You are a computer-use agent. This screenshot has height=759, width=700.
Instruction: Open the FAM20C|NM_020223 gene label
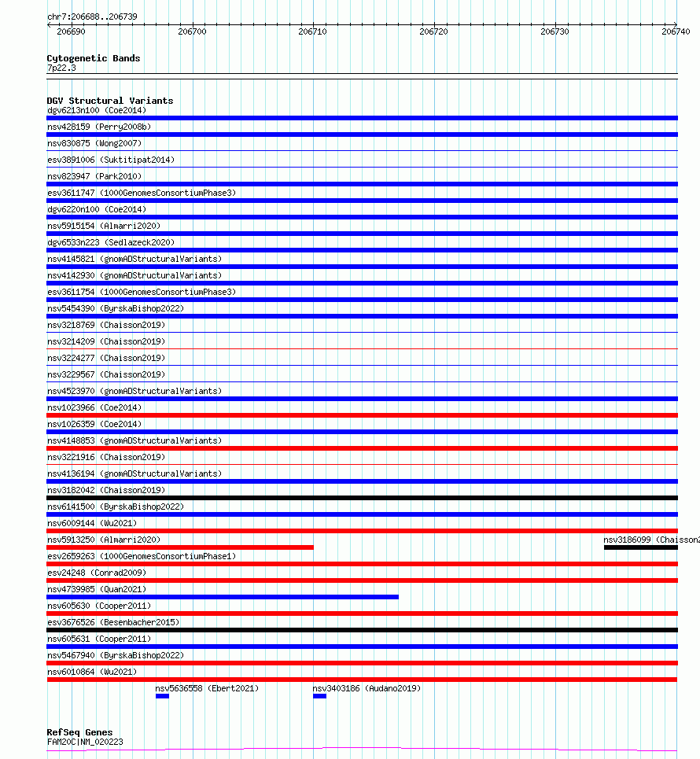85,742
